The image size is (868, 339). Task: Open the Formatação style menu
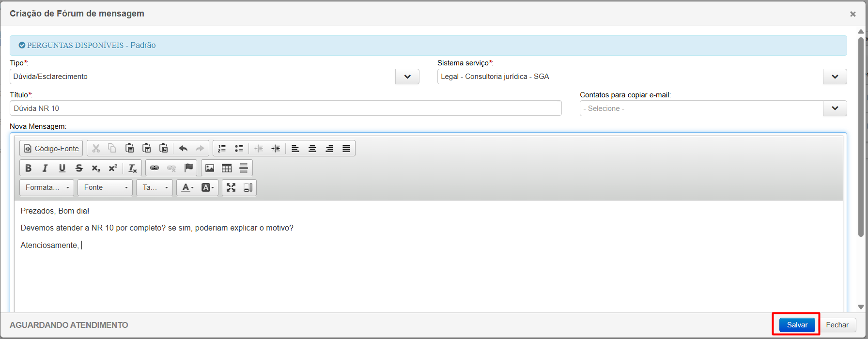(47, 187)
